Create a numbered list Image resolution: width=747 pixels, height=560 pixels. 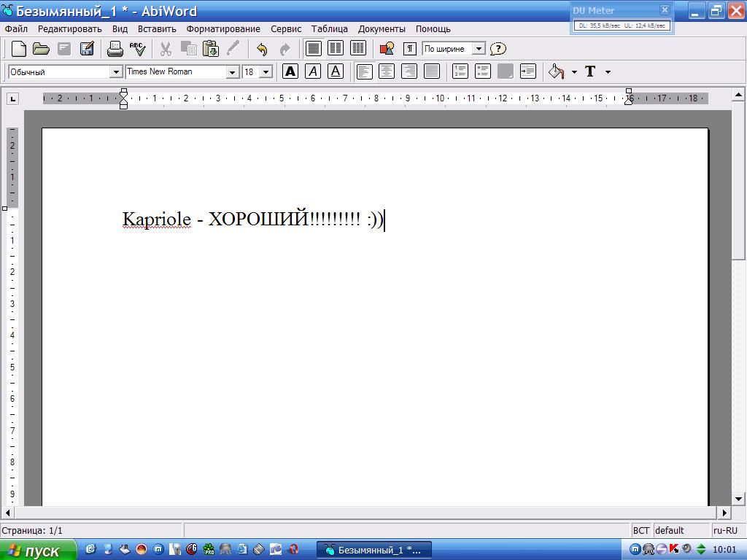pyautogui.click(x=460, y=71)
